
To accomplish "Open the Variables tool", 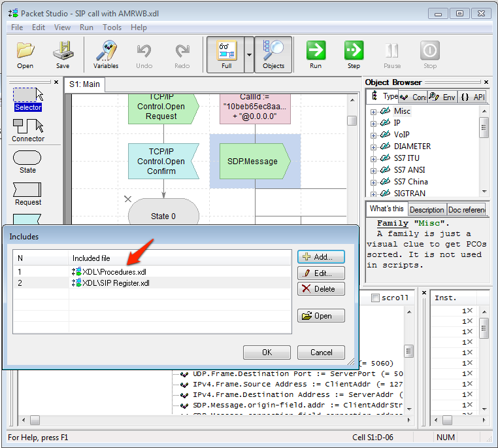I will tap(106, 54).
